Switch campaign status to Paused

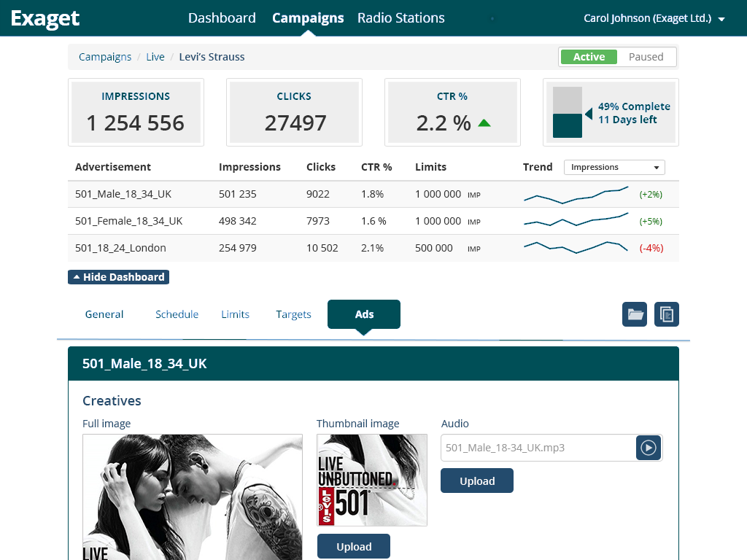[646, 57]
